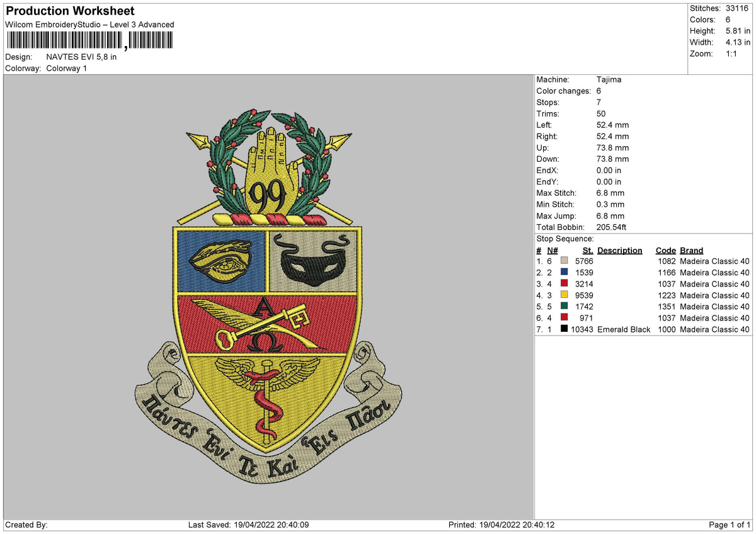Click the Up value 73.8 mm
Viewport: 756px width, 534px height.
point(612,147)
